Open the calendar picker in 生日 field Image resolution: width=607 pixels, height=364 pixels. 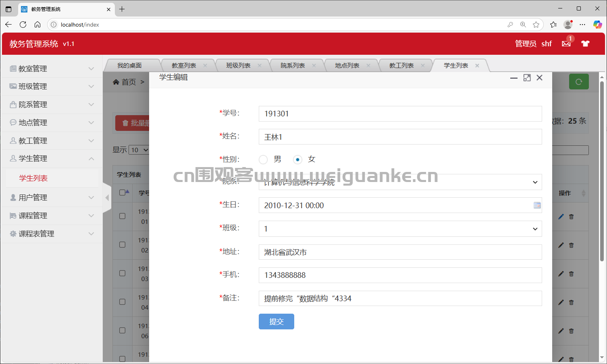tap(537, 205)
